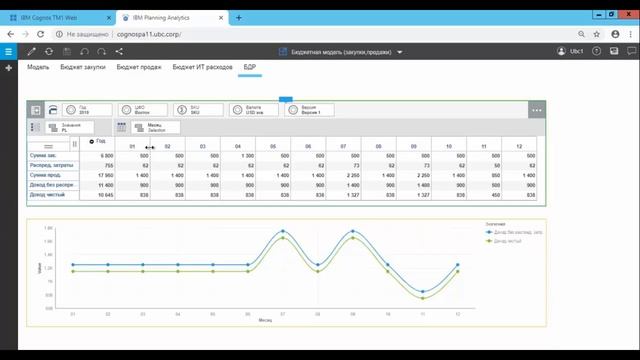Collapse the Год column header
This screenshot has width=640, height=360.
[91, 141]
